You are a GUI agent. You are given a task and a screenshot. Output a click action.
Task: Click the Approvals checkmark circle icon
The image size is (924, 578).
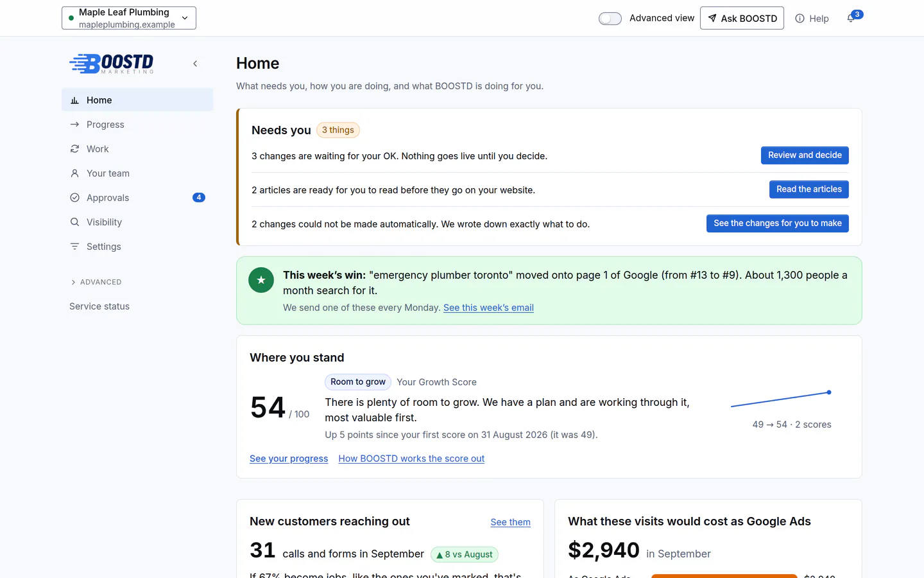point(74,198)
